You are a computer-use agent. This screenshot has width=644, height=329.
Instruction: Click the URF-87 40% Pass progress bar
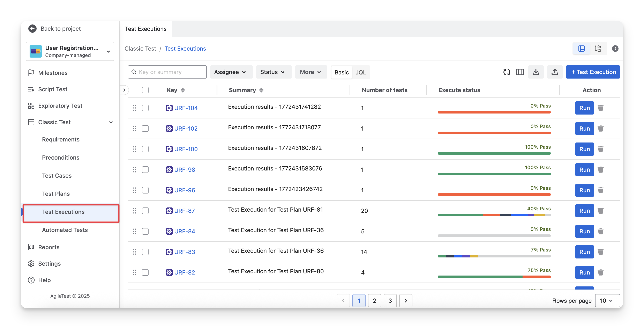(x=494, y=215)
